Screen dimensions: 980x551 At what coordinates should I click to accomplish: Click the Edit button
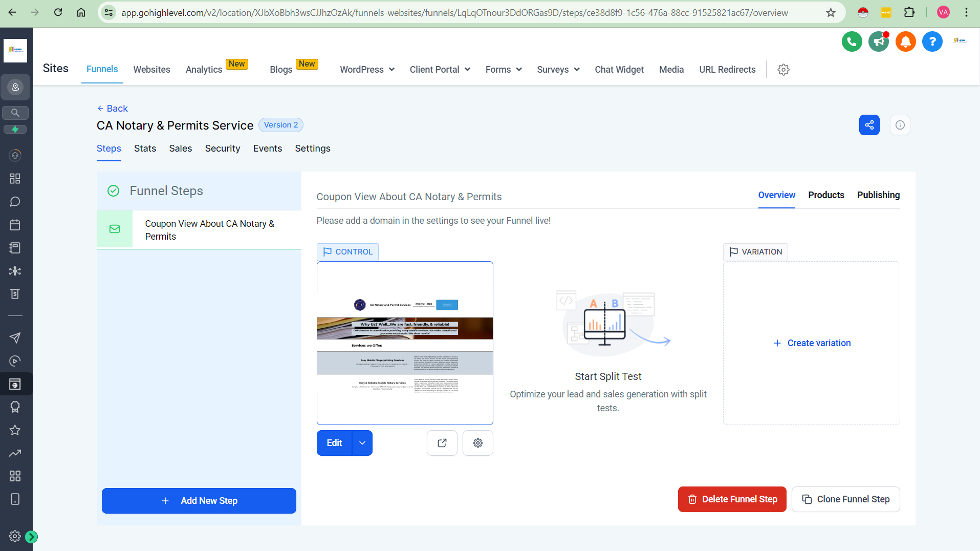(x=334, y=443)
